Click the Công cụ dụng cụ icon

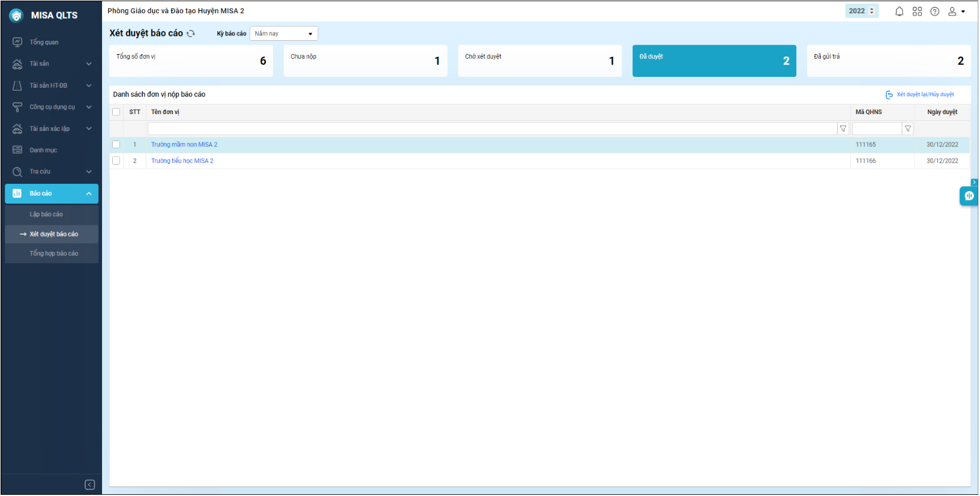(x=17, y=107)
